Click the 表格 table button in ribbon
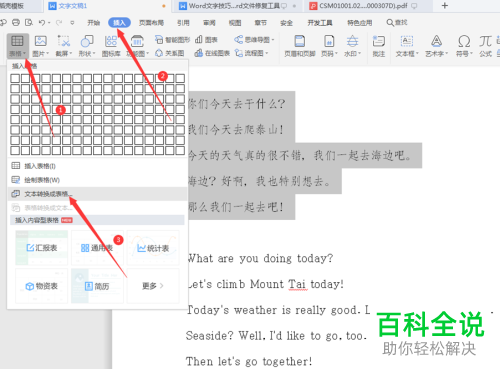Image resolution: width=500 pixels, height=369 pixels. click(17, 46)
